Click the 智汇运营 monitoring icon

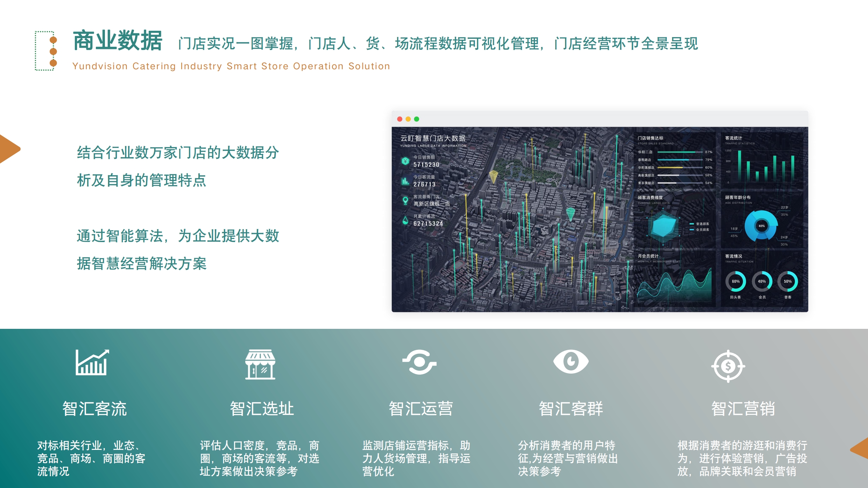(419, 362)
